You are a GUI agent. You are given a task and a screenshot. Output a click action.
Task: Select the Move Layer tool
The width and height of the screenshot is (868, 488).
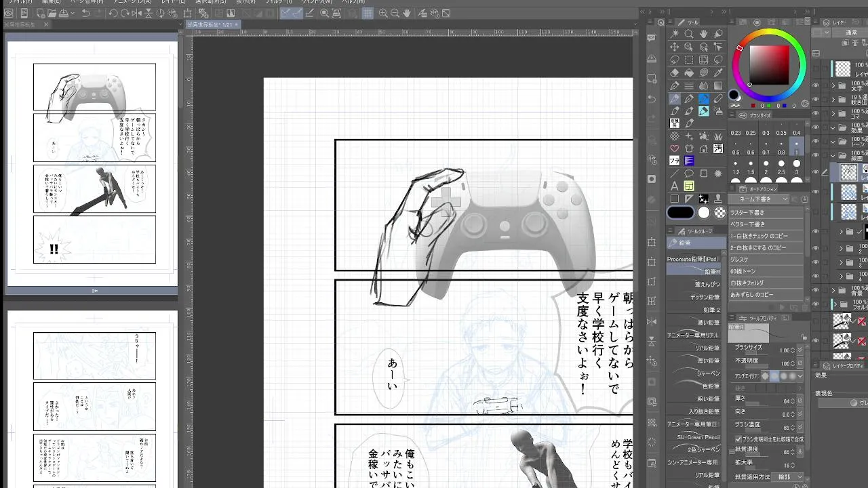pos(675,47)
